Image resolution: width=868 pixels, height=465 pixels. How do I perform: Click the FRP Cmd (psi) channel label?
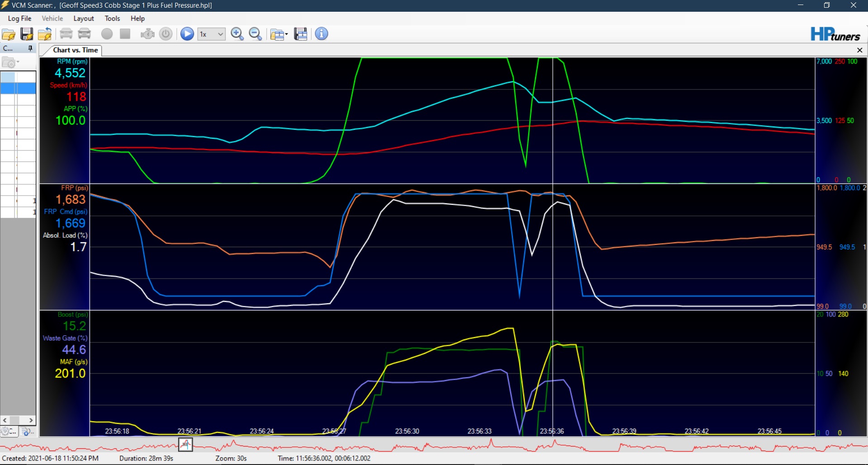(66, 211)
